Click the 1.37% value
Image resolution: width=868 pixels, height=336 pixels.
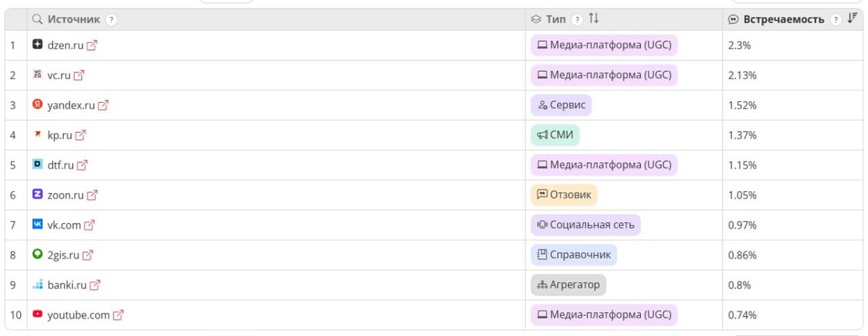point(742,135)
